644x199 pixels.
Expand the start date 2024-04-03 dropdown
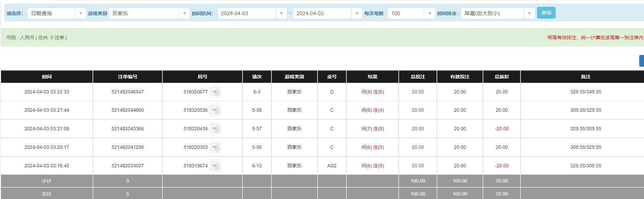[x=281, y=13]
